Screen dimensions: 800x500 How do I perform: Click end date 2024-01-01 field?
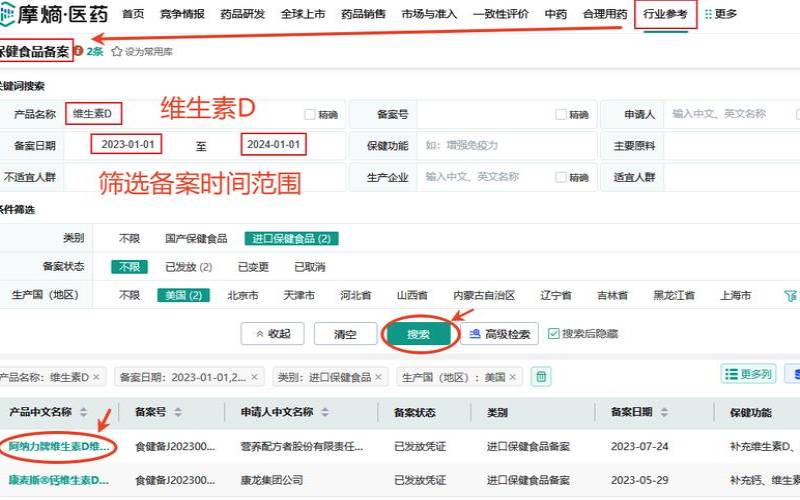[x=273, y=144]
